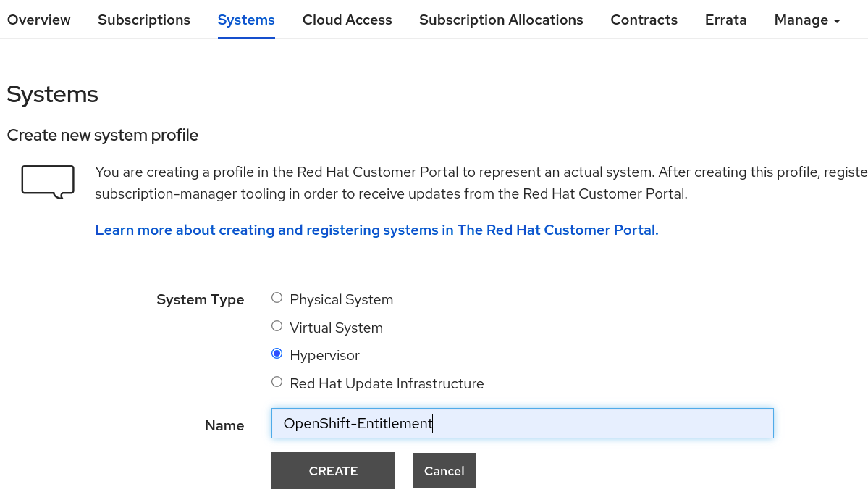Switch to the Overview tab
This screenshot has height=500, width=868.
click(x=38, y=20)
